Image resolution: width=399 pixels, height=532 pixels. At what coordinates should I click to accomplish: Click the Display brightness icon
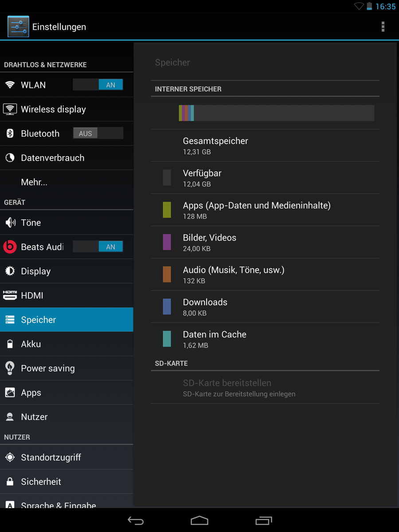click(10, 271)
